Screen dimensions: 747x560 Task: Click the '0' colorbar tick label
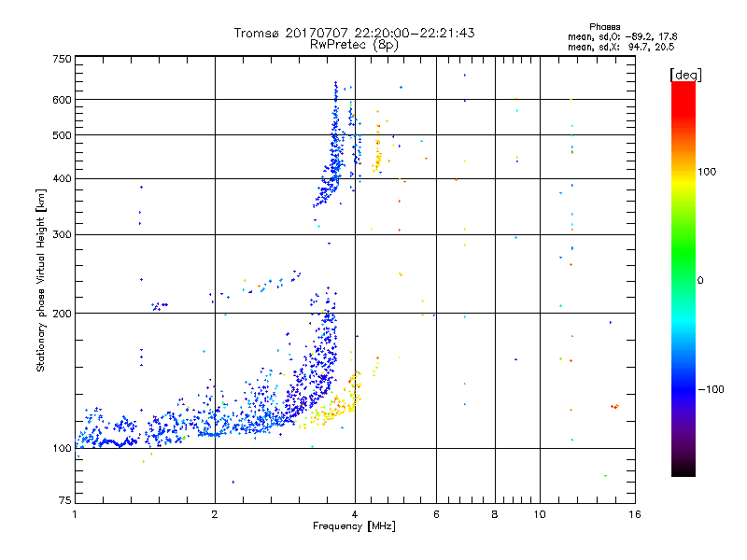[700, 281]
